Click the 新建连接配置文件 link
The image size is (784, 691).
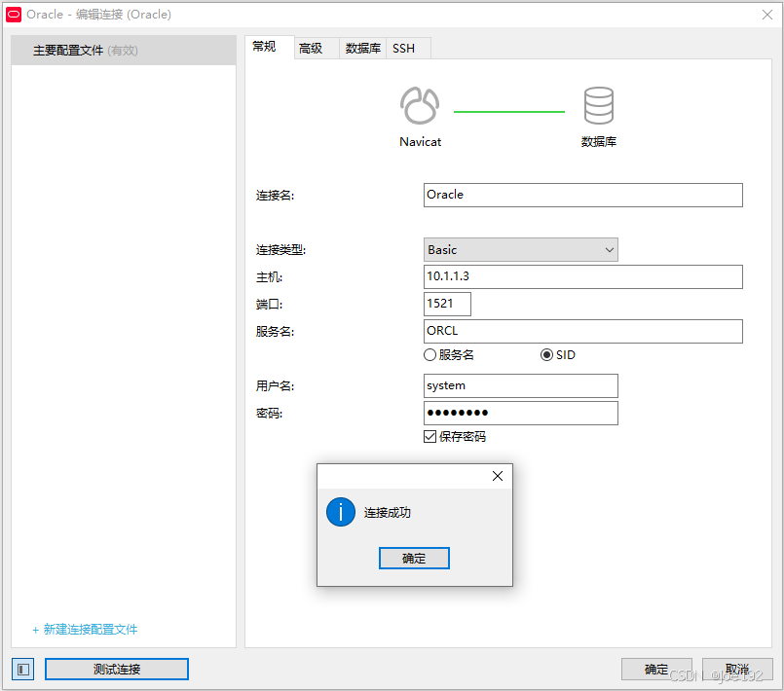(x=85, y=630)
